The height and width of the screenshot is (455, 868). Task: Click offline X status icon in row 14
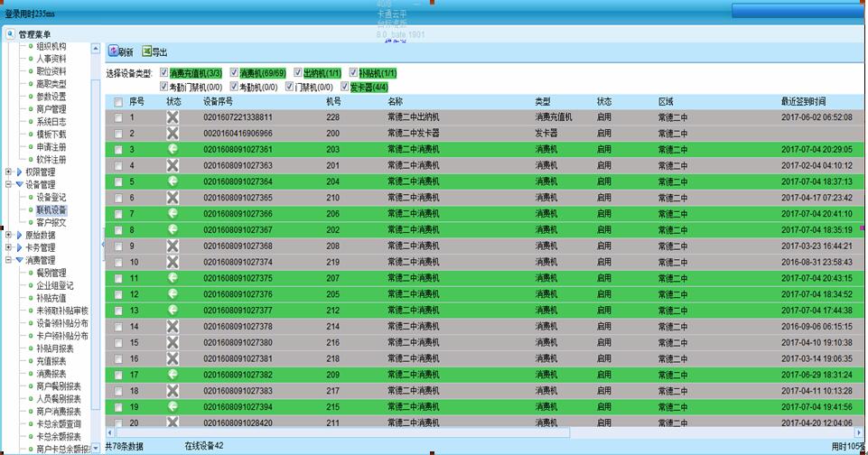(x=173, y=326)
